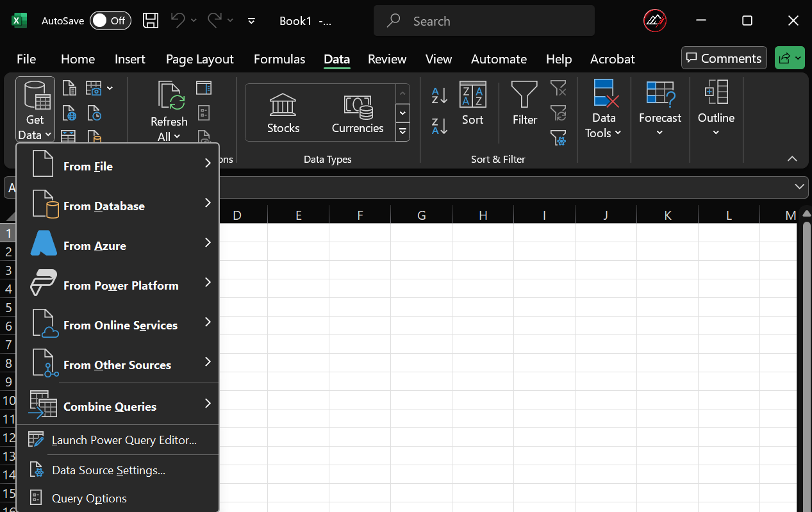812x512 pixels.
Task: Switch to the Help tab
Action: click(559, 59)
